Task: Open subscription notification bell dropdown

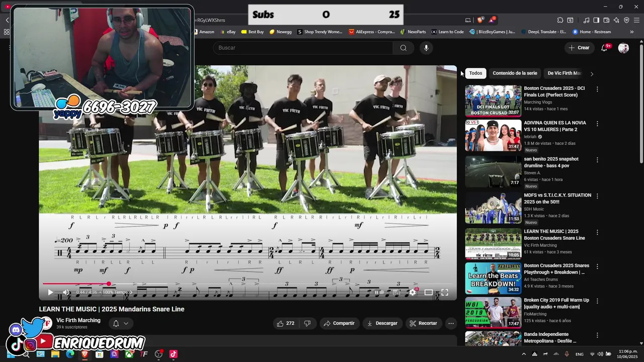Action: point(120,323)
